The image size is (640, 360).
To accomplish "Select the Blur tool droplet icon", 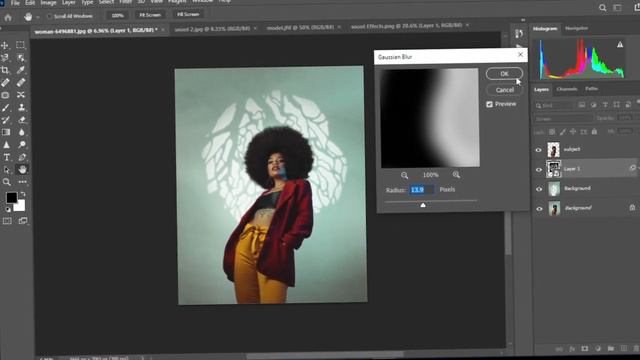I will tap(22, 132).
